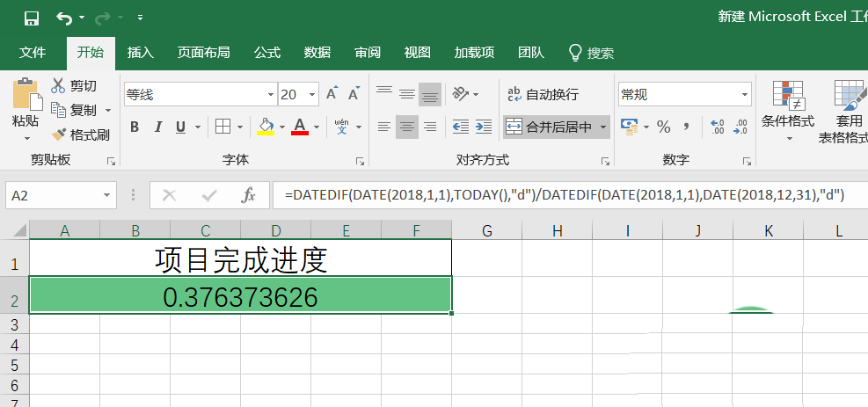Switch to Review (审阅) tab
Screen dimensions: 868x407
click(368, 53)
